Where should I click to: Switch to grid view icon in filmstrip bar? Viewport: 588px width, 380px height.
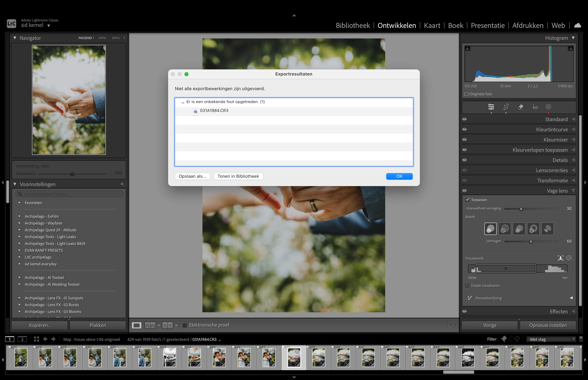point(37,339)
